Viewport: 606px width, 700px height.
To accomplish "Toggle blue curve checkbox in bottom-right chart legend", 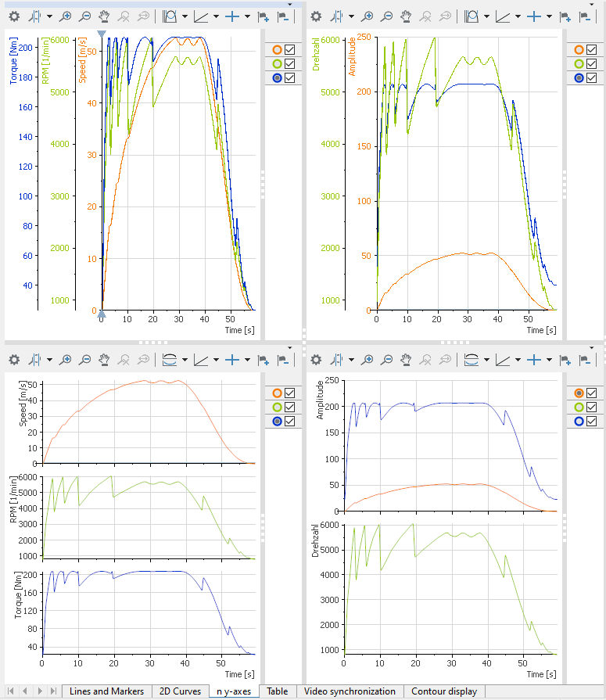I will (592, 422).
